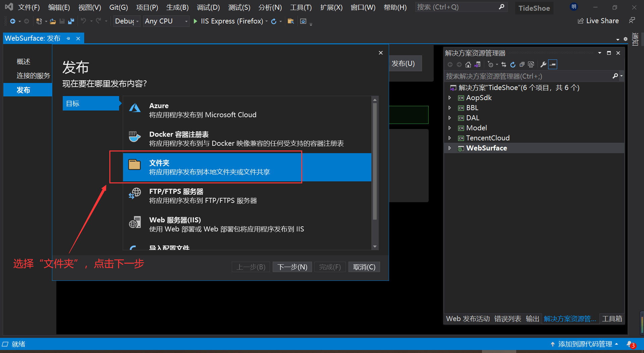Open the Debug configuration dropdown
This screenshot has height=353, width=644.
click(127, 21)
